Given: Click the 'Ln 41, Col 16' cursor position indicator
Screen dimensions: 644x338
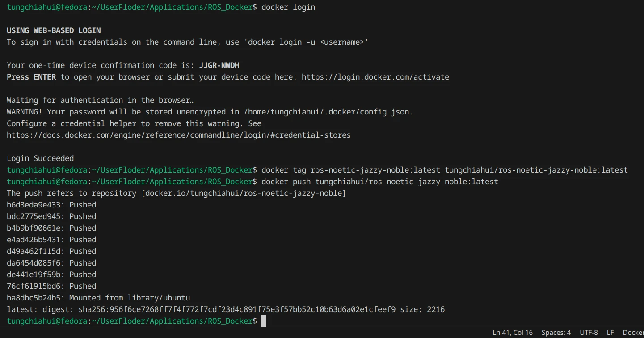Looking at the screenshot, I should pos(513,333).
